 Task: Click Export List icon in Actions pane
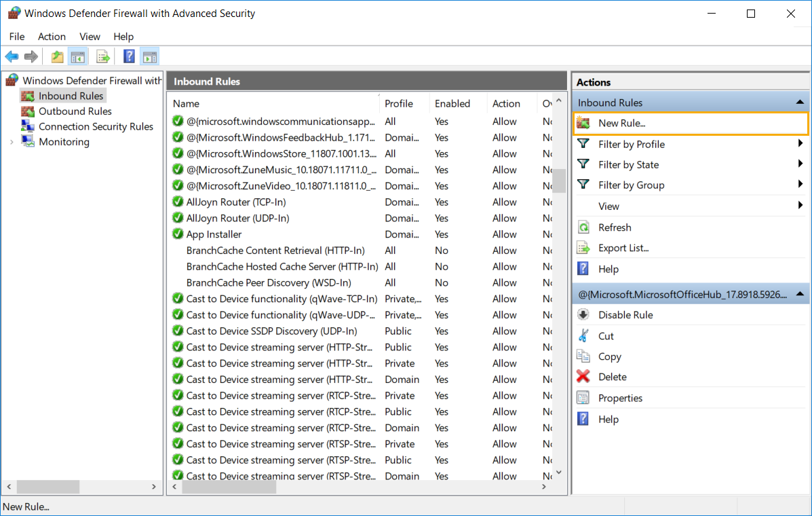[x=583, y=248]
